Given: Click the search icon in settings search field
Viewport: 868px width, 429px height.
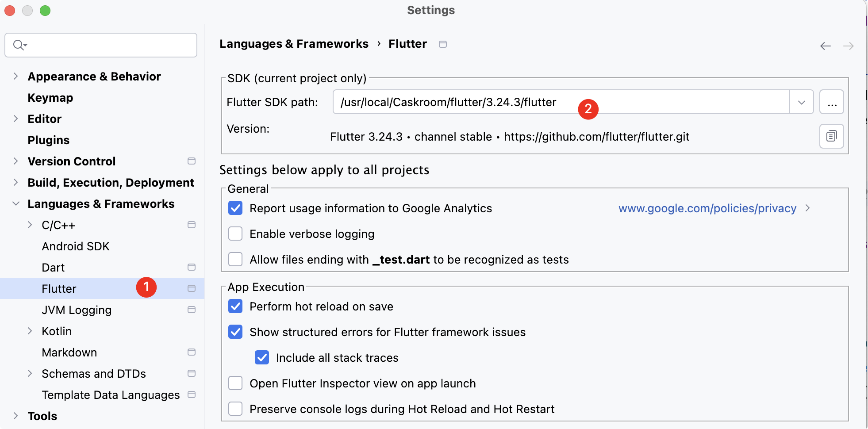Looking at the screenshot, I should [20, 45].
